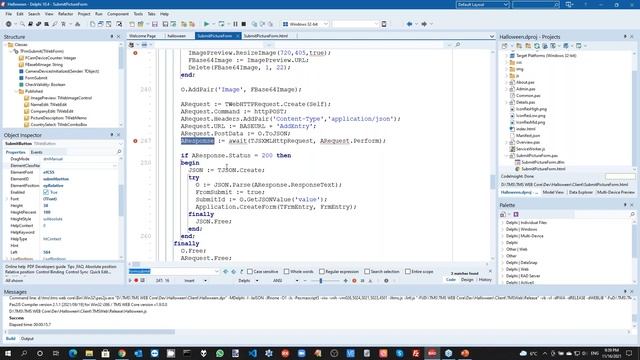The height and width of the screenshot is (360, 640).
Task: Select Common.pas in the Projects tree
Action: [528, 96]
